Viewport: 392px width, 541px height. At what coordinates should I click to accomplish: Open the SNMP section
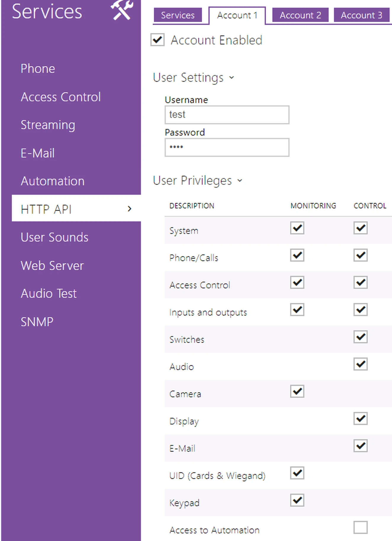point(37,322)
